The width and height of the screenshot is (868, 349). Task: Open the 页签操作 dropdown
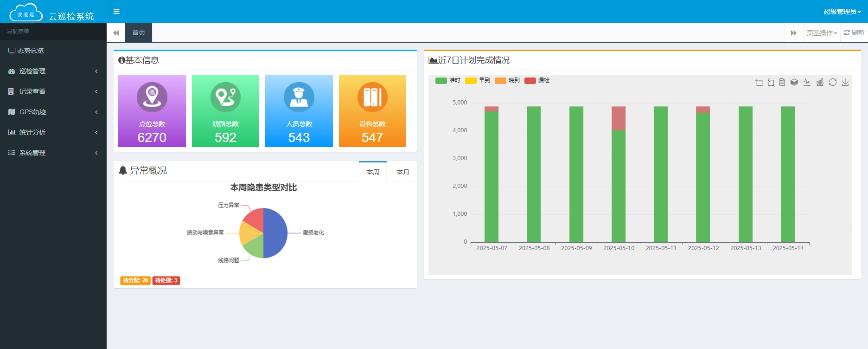point(822,33)
